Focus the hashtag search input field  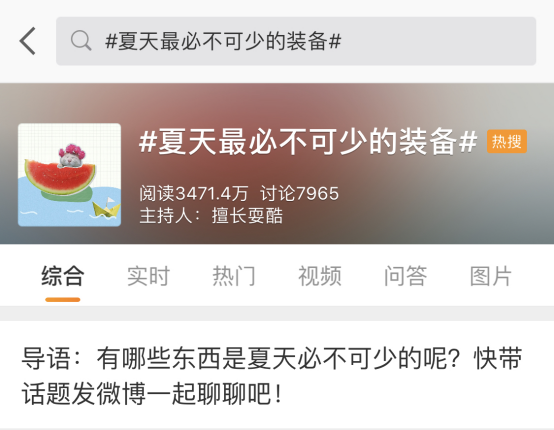click(296, 41)
